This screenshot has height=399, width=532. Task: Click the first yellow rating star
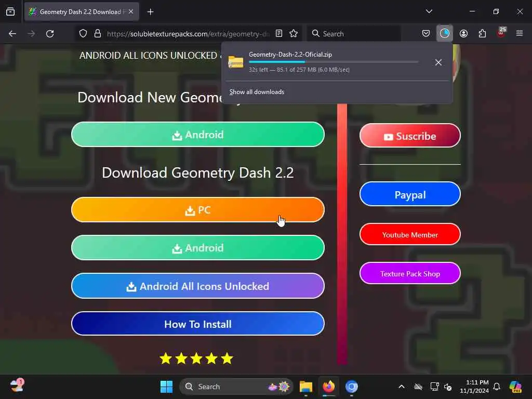click(166, 358)
